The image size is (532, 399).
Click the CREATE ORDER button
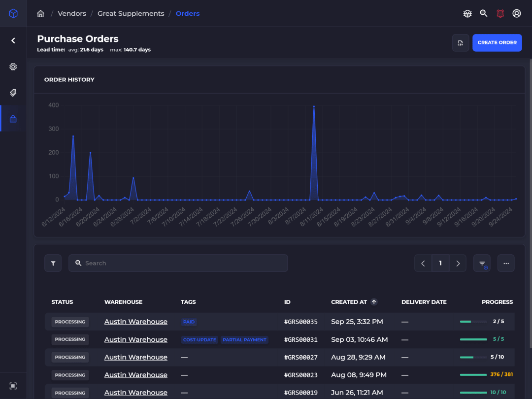(x=497, y=43)
